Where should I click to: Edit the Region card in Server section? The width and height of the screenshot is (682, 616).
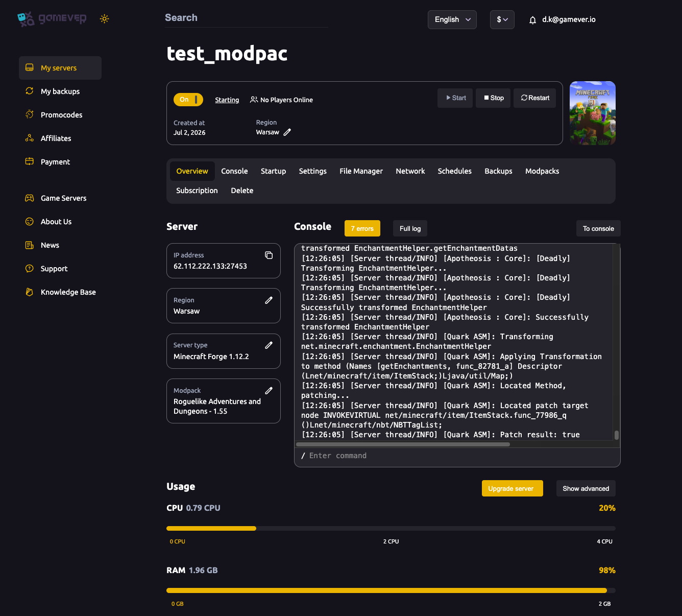[269, 300]
